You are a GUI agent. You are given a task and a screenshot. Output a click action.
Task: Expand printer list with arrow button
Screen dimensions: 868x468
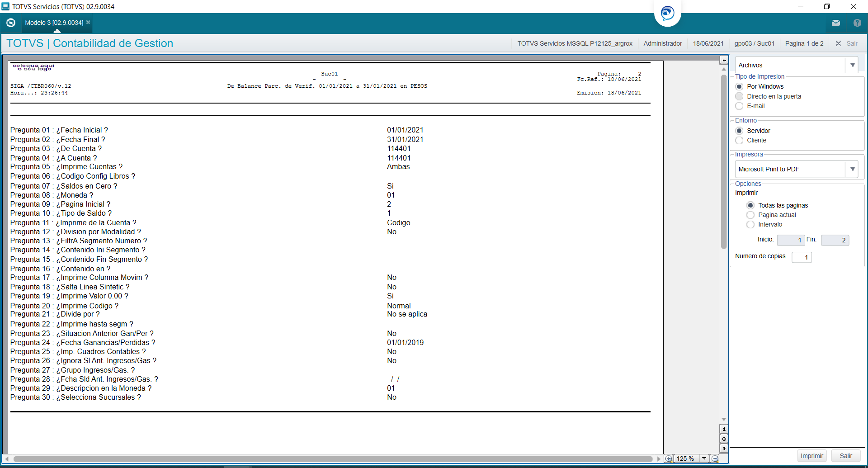coord(852,169)
